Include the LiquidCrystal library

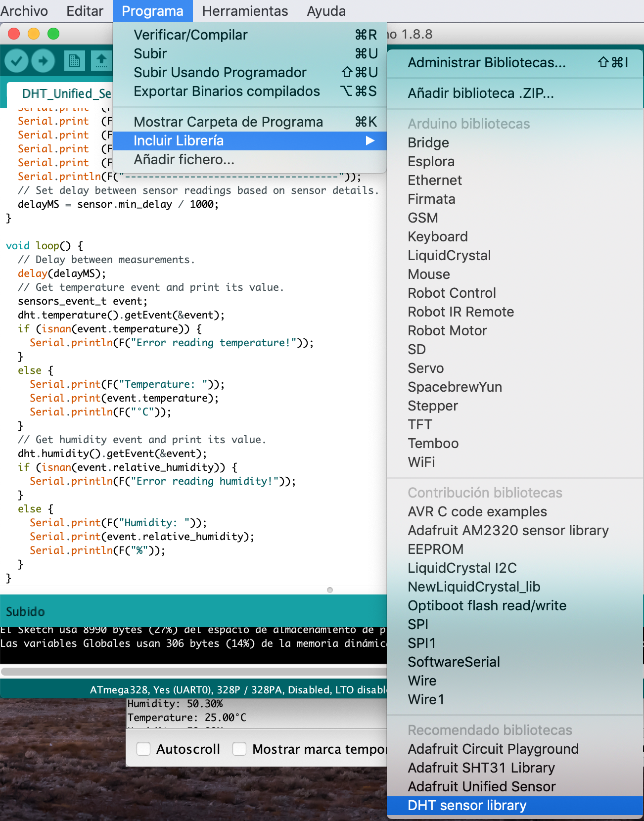[515, 256]
